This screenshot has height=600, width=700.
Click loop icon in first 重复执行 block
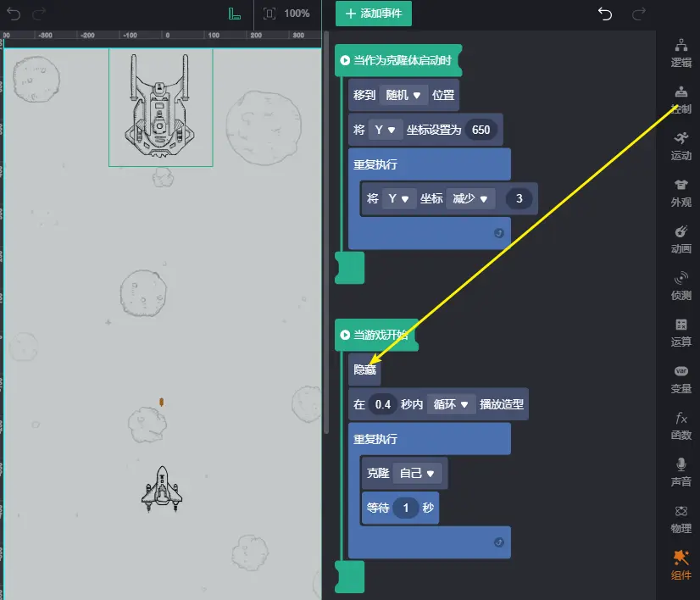(x=498, y=233)
